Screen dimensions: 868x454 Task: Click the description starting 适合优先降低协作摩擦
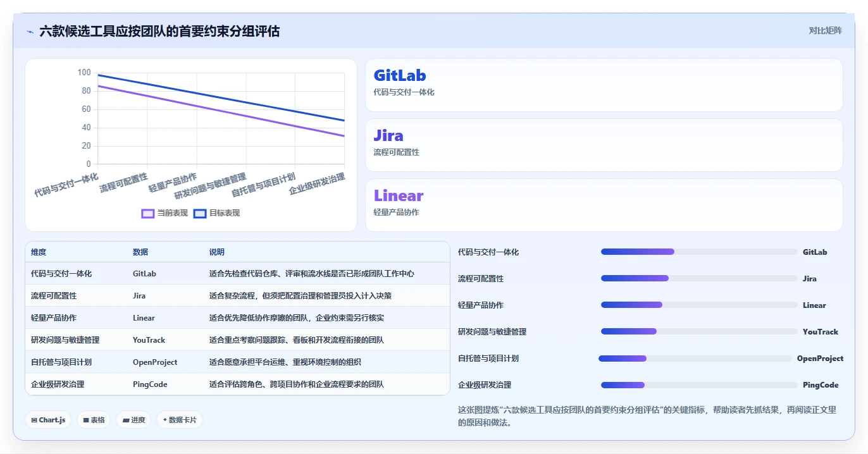(297, 318)
